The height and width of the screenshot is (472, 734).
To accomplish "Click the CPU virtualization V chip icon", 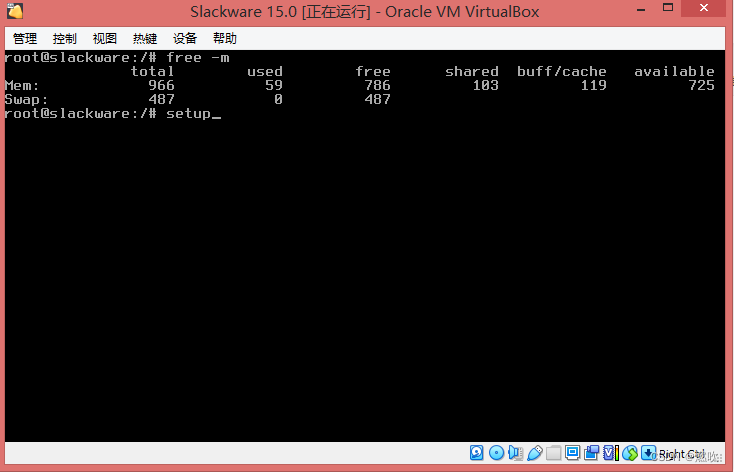I will pyautogui.click(x=610, y=453).
